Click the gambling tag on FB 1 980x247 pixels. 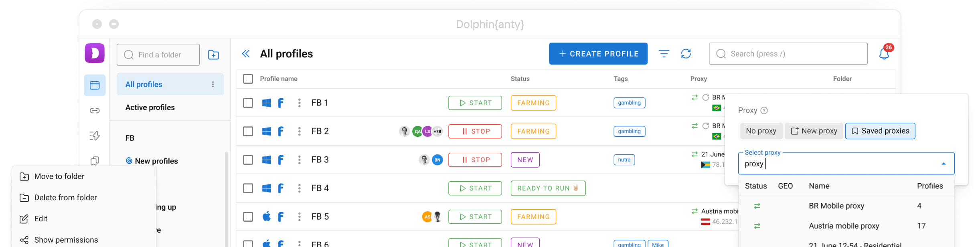[x=630, y=103]
